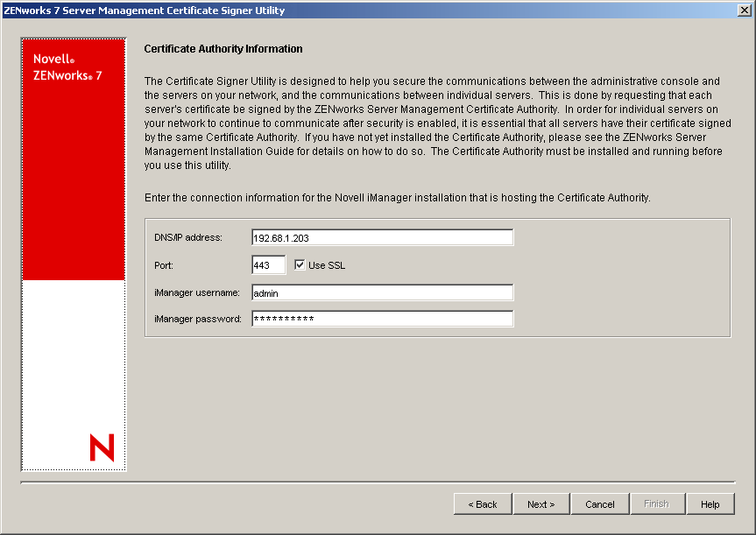Cancel the Certificate Signer Utility wizard

(x=599, y=503)
